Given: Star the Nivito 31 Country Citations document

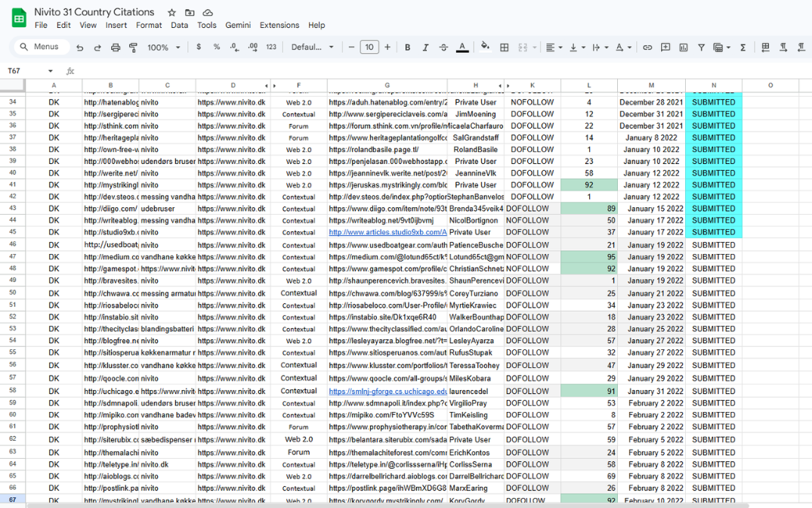Looking at the screenshot, I should (x=171, y=13).
